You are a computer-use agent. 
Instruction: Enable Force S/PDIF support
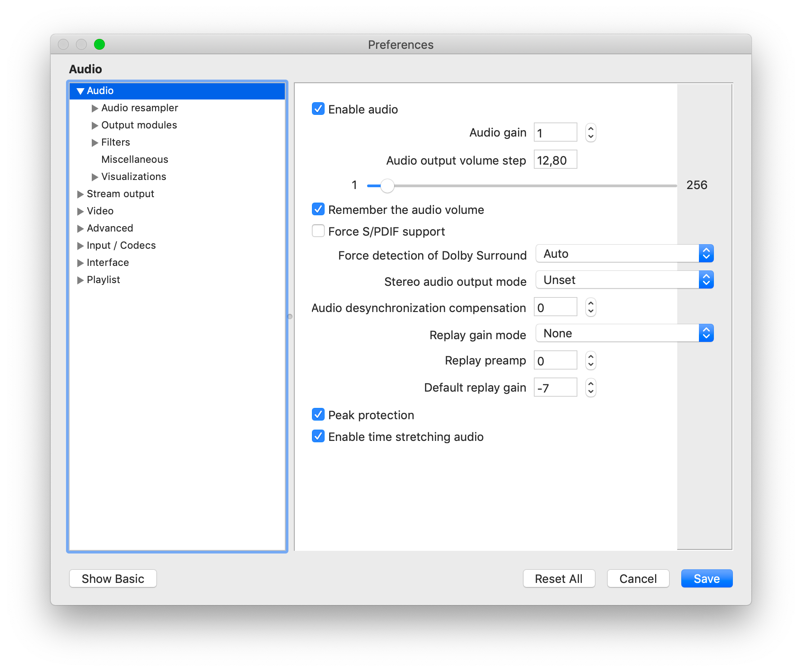pos(318,231)
